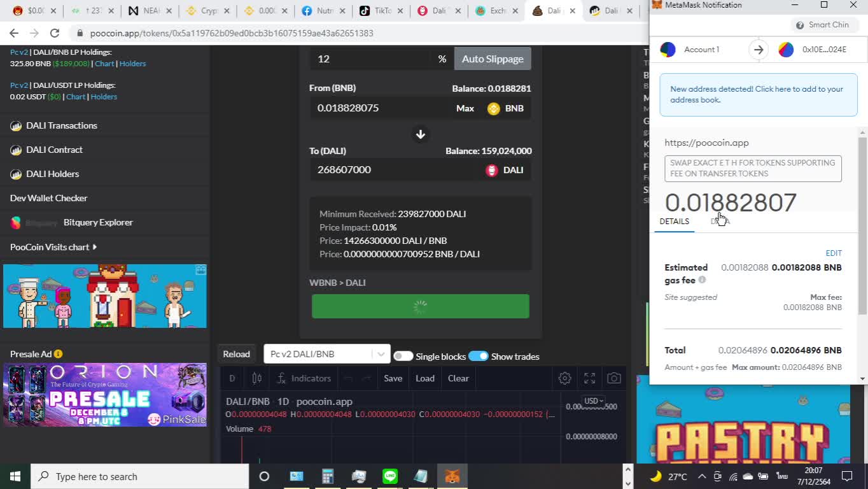Click recipient 0x10E...024E avatar icon
This screenshot has height=489, width=868.
(x=786, y=50)
